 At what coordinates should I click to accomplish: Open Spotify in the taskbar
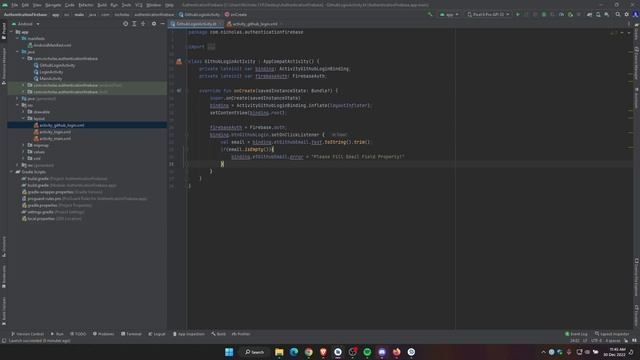[367, 352]
